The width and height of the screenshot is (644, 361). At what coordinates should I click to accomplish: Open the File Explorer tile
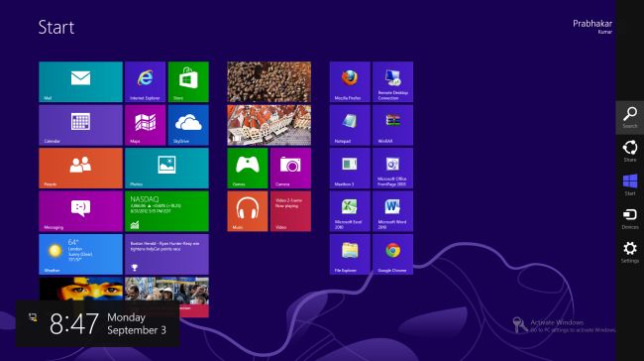pyautogui.click(x=350, y=255)
